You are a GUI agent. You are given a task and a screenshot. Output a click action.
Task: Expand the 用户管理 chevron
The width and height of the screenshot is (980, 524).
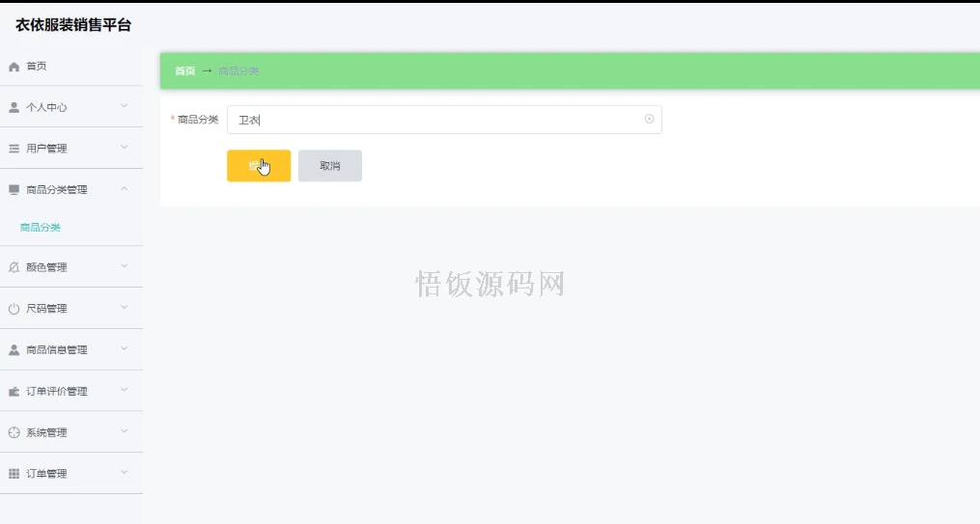click(125, 148)
